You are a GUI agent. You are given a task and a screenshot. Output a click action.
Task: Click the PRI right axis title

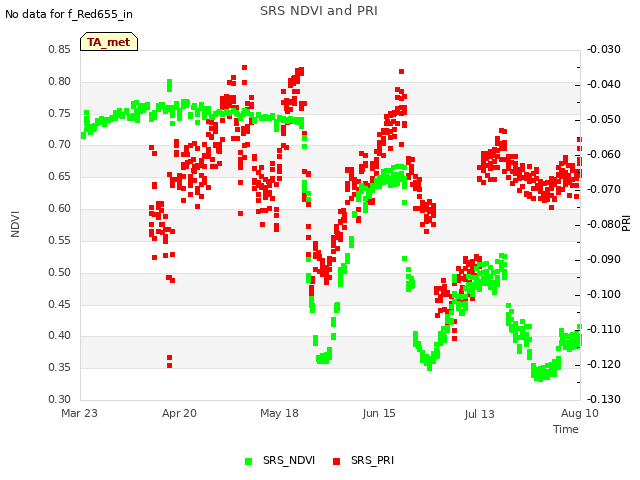pos(627,224)
